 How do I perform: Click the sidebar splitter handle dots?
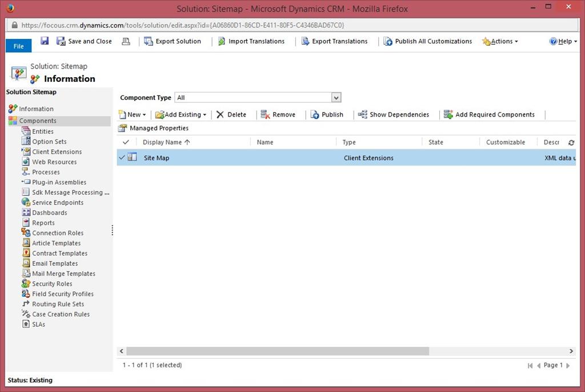pyautogui.click(x=113, y=230)
